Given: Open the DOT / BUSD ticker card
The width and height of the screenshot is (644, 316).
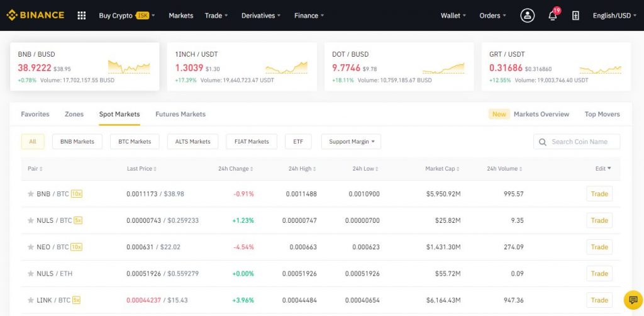Looking at the screenshot, I should click(x=399, y=67).
